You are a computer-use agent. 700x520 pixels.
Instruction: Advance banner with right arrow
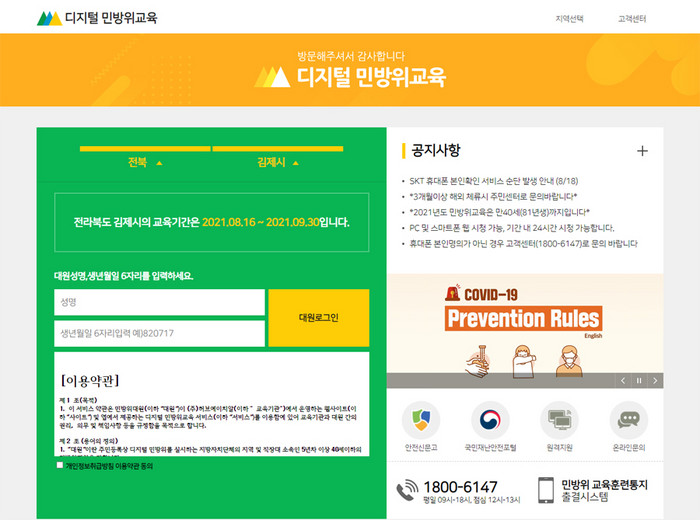(652, 380)
